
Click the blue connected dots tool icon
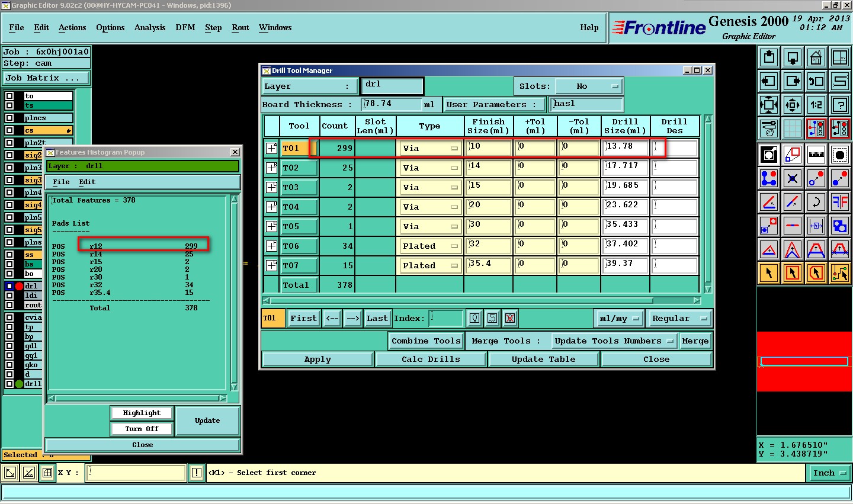pos(769,178)
